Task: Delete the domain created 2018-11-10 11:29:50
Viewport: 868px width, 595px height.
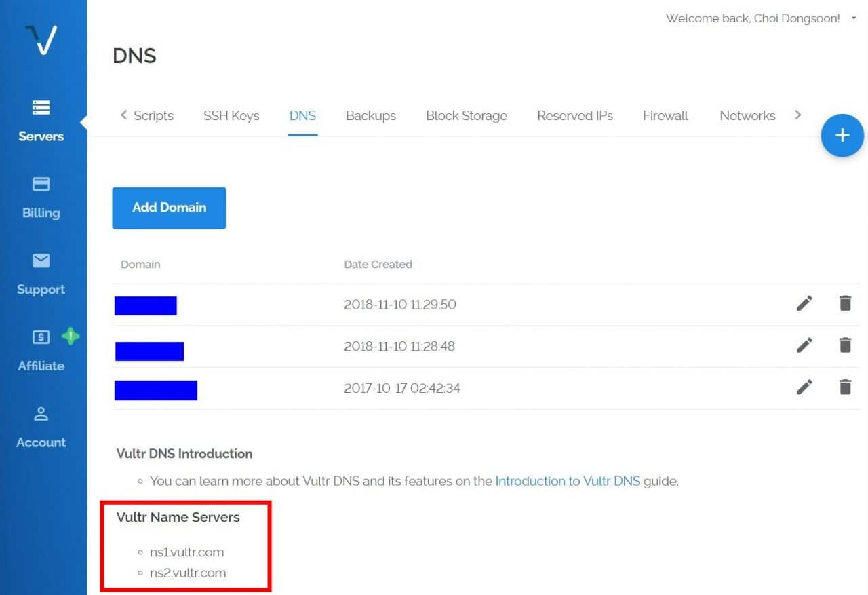Action: coord(845,303)
